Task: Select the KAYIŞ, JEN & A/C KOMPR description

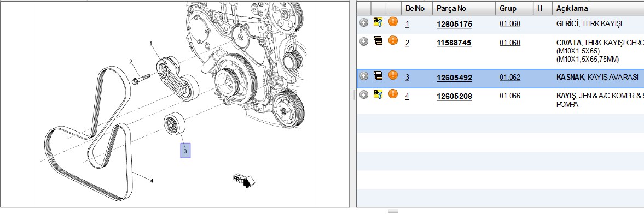Action: pyautogui.click(x=600, y=100)
